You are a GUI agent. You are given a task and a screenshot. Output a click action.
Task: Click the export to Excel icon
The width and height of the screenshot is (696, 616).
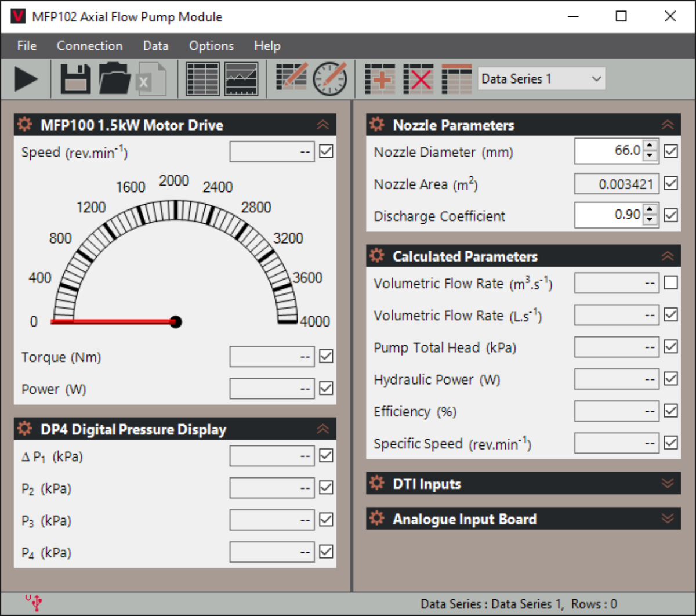point(151,79)
